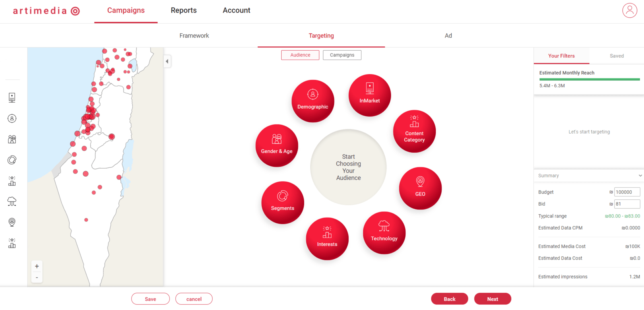Click the artimedia logo

[46, 11]
